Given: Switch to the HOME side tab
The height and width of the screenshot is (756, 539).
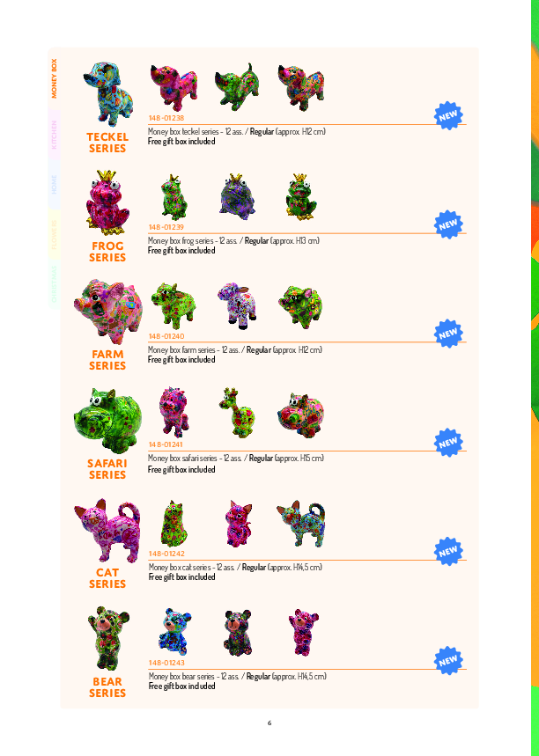Looking at the screenshot, I should (x=54, y=185).
